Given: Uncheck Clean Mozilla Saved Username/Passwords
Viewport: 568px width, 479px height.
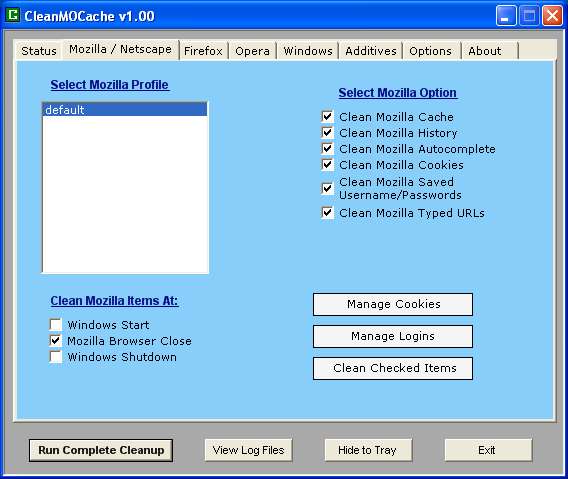Looking at the screenshot, I should point(327,188).
